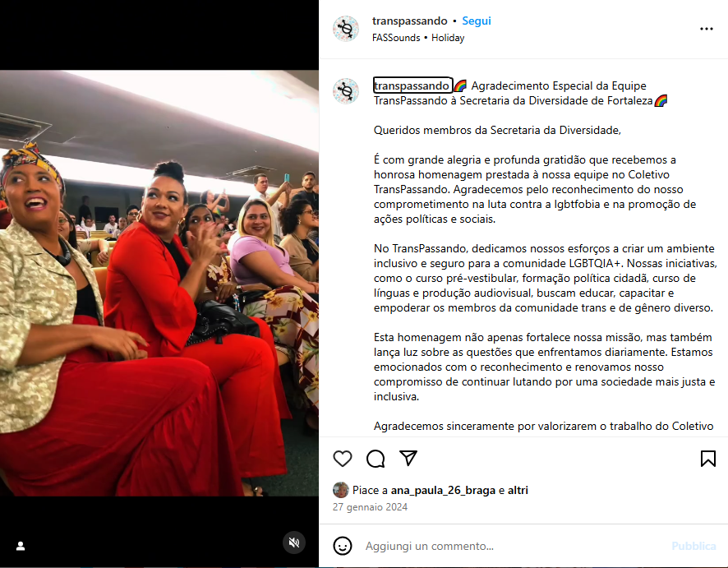Click transpassando username in the caption
The height and width of the screenshot is (568, 728).
click(x=412, y=85)
